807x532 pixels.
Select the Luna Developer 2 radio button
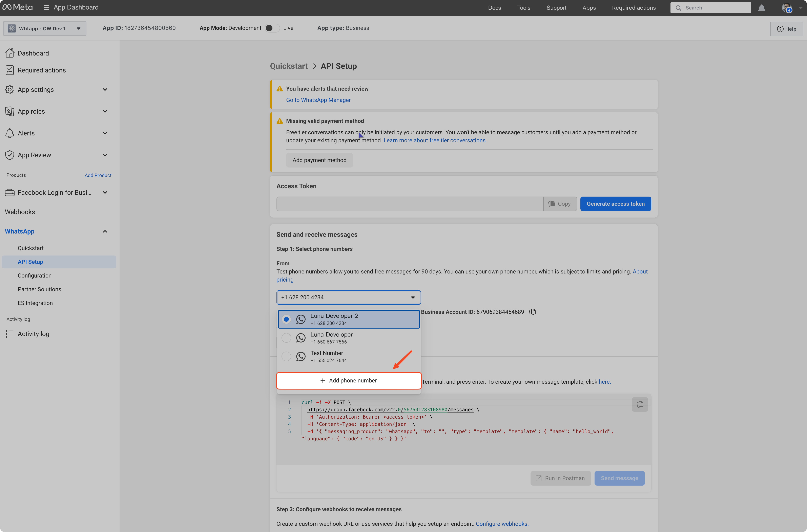click(x=286, y=319)
